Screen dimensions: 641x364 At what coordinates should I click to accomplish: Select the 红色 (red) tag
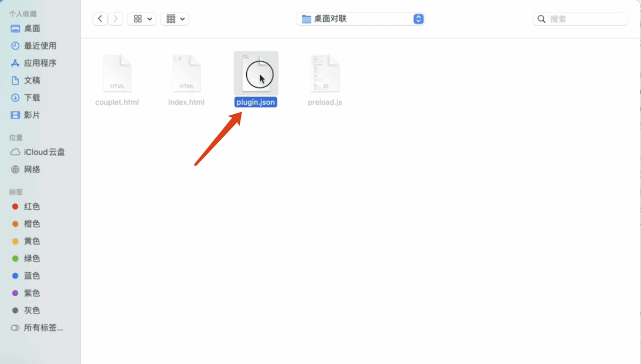click(30, 207)
